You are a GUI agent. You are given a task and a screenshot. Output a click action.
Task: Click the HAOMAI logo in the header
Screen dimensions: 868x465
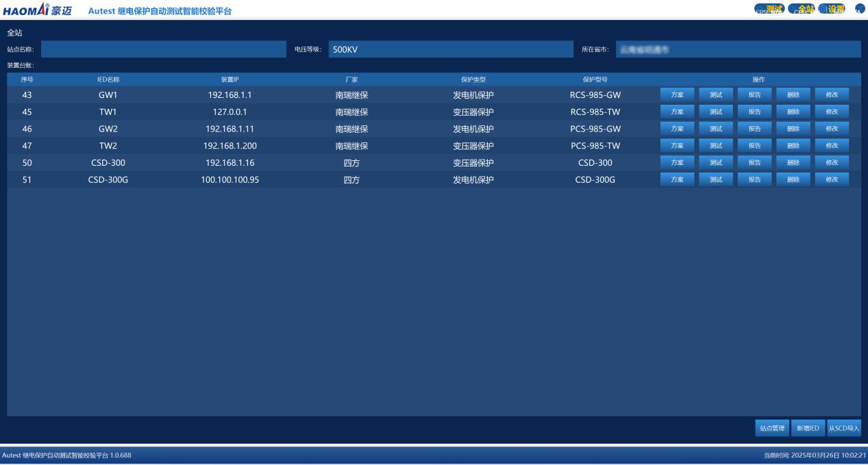(x=37, y=10)
